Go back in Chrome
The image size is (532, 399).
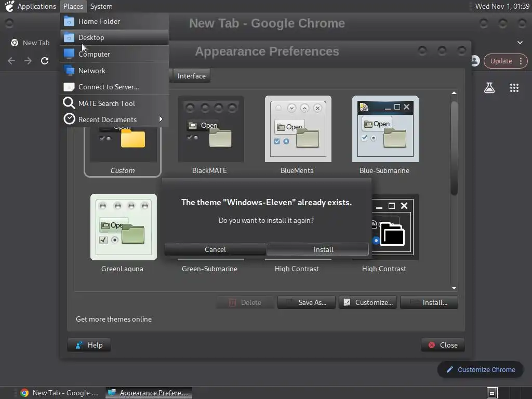click(11, 61)
